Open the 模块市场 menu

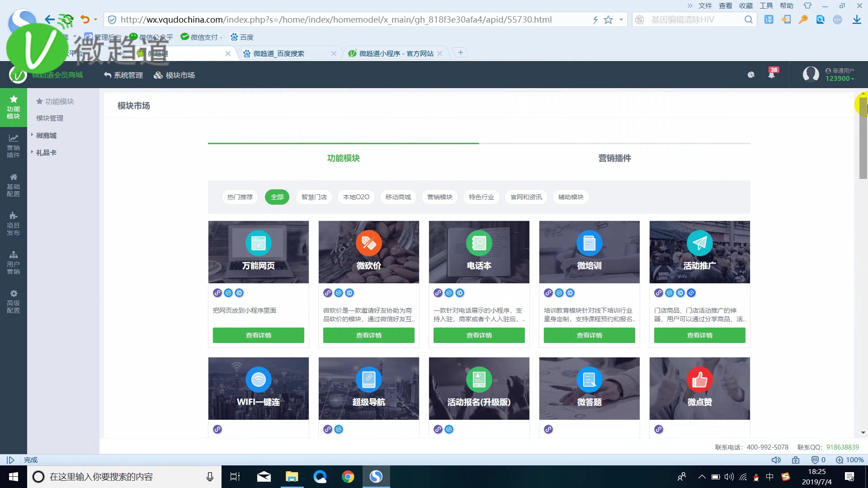175,75
